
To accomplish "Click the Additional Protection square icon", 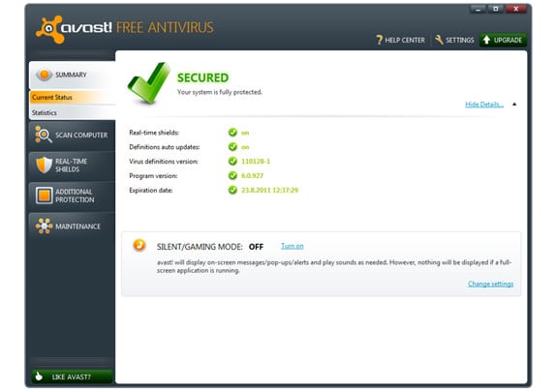I will 44,196.
